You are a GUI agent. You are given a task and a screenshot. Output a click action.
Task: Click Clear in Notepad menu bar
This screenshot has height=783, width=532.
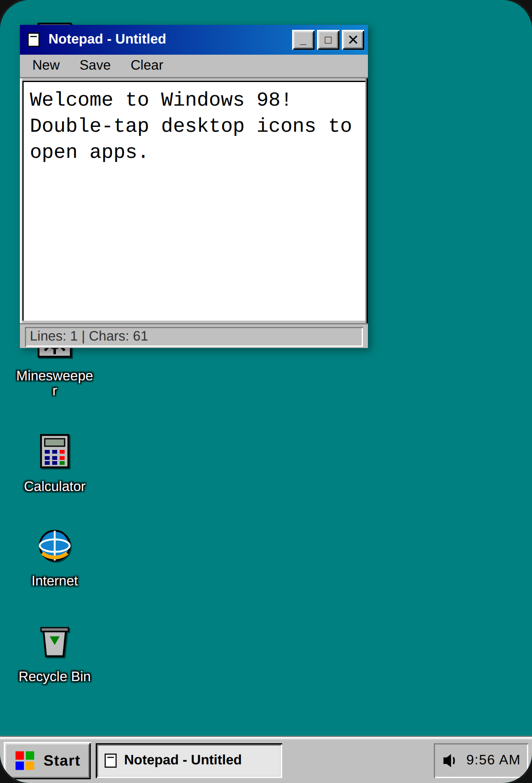click(147, 65)
